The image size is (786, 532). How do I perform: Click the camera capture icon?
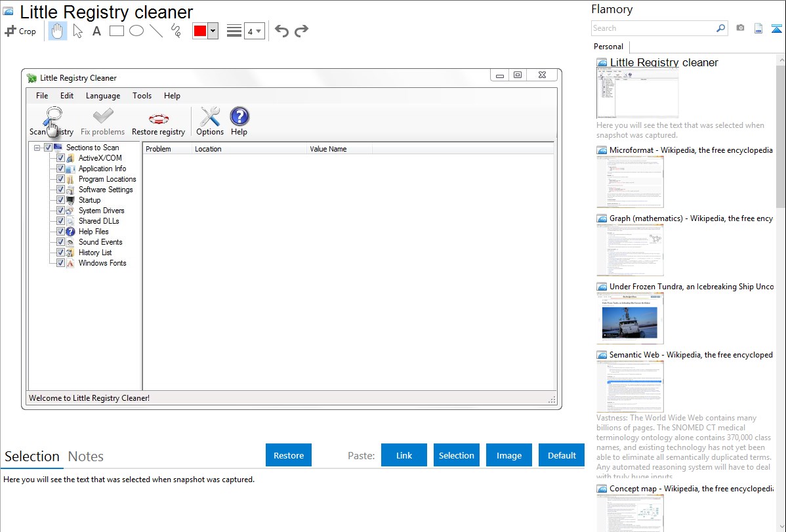740,28
